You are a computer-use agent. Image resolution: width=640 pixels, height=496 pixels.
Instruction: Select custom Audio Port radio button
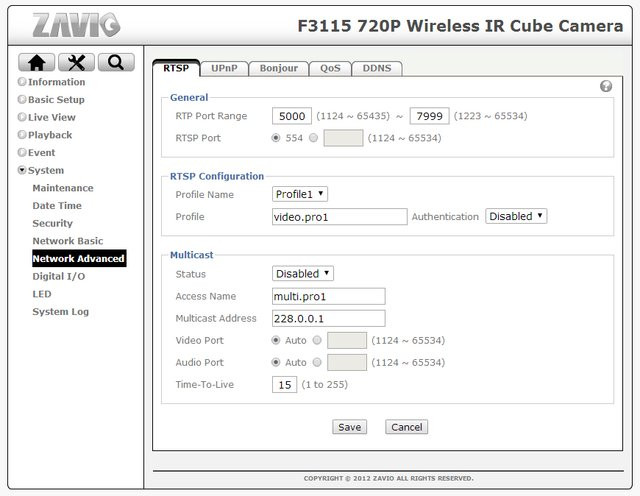(x=317, y=362)
